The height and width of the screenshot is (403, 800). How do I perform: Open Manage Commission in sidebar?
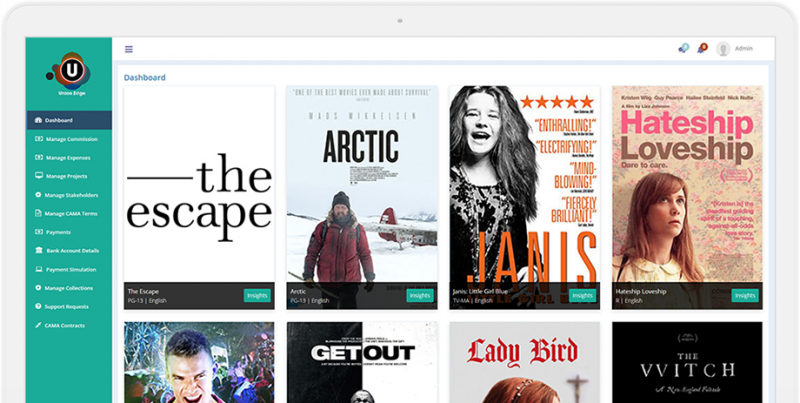pos(71,139)
